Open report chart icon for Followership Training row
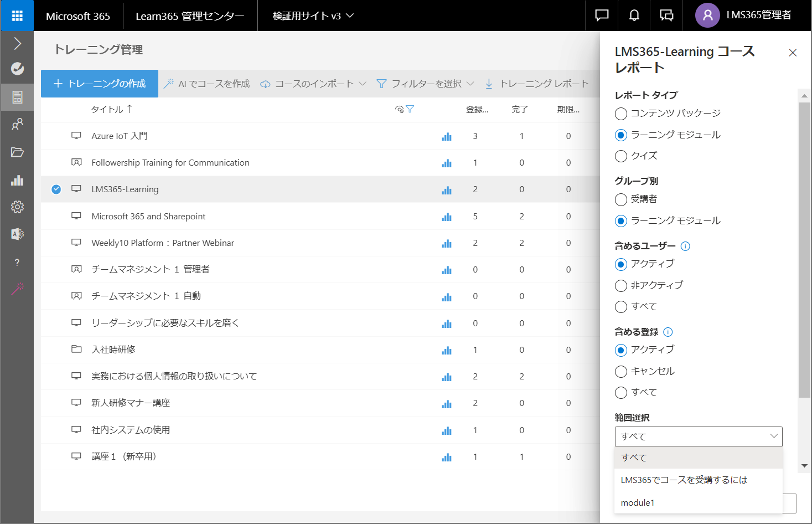 [x=447, y=163]
